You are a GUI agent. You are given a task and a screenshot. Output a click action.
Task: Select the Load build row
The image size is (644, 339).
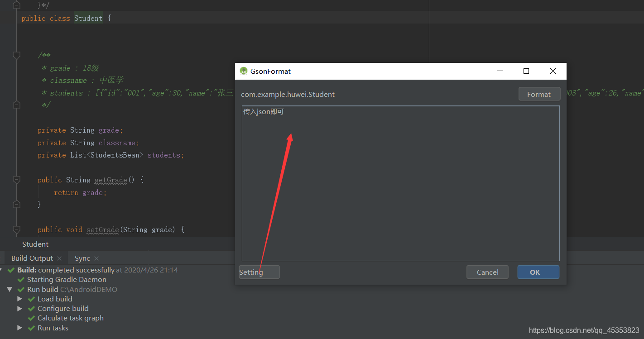pos(55,299)
